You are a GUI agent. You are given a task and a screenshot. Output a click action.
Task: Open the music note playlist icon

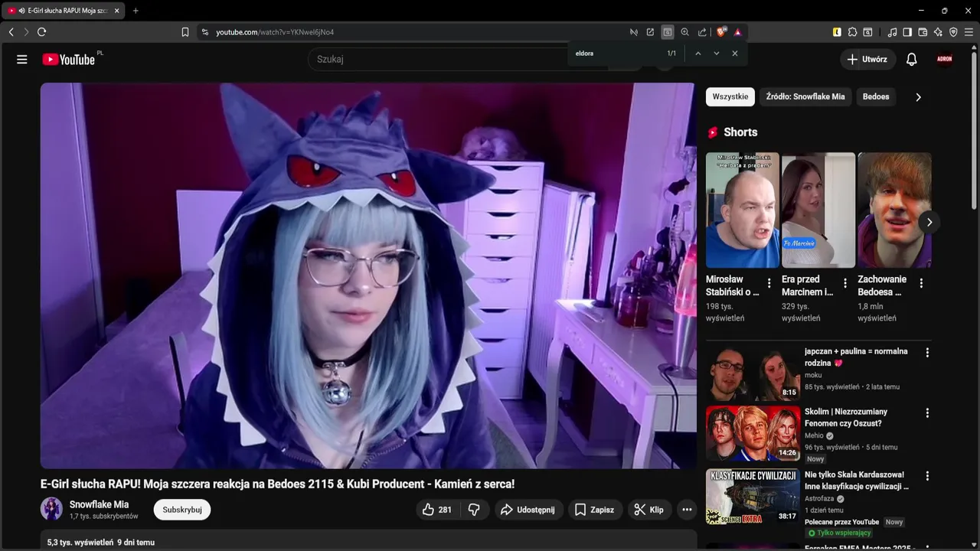pyautogui.click(x=892, y=32)
